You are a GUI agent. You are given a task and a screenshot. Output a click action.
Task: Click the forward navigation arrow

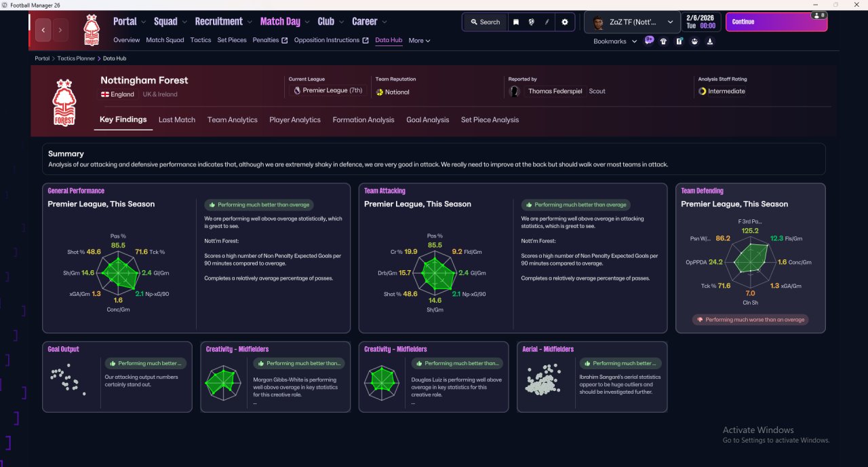60,30
